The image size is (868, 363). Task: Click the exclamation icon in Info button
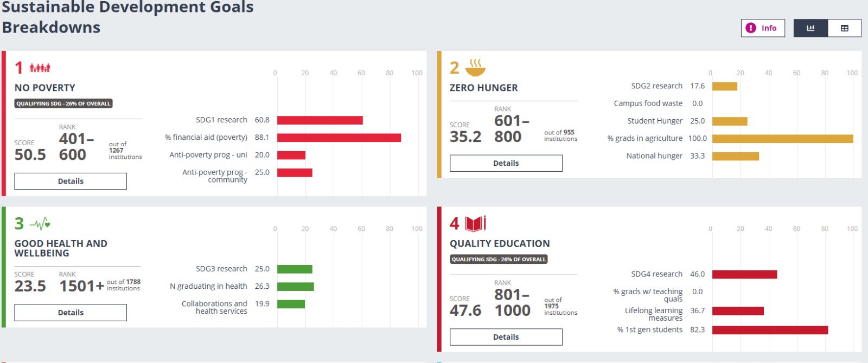(751, 28)
